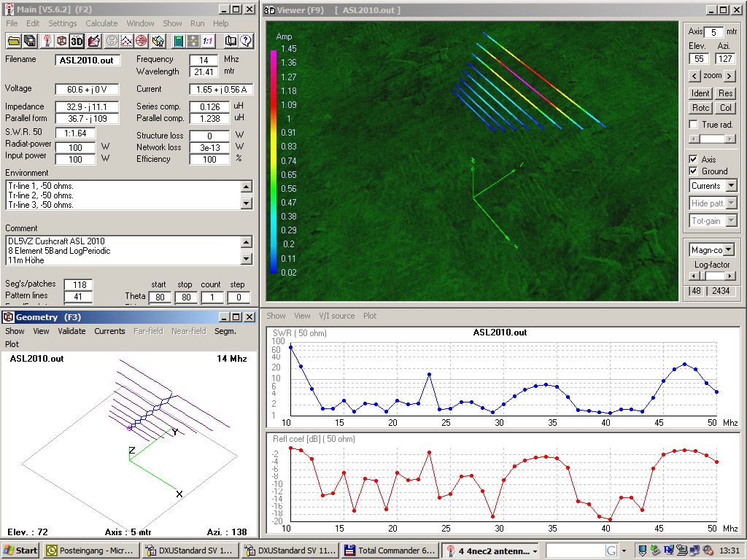The width and height of the screenshot is (747, 560).
Task: Toggle the Ground checkbox off
Action: [693, 171]
